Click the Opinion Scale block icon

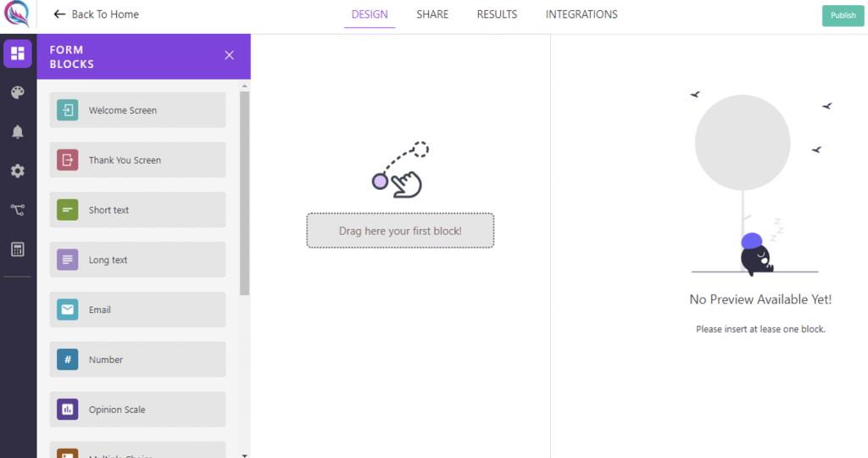68,410
